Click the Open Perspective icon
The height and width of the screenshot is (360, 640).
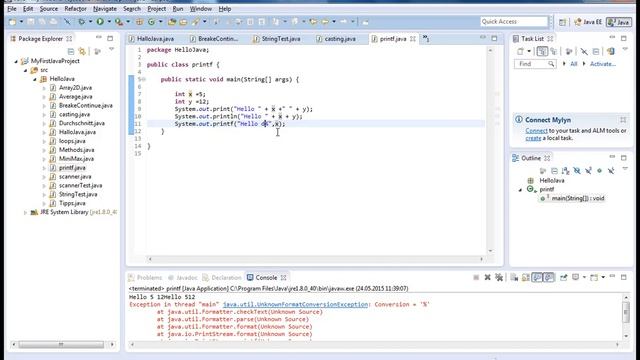tap(563, 22)
